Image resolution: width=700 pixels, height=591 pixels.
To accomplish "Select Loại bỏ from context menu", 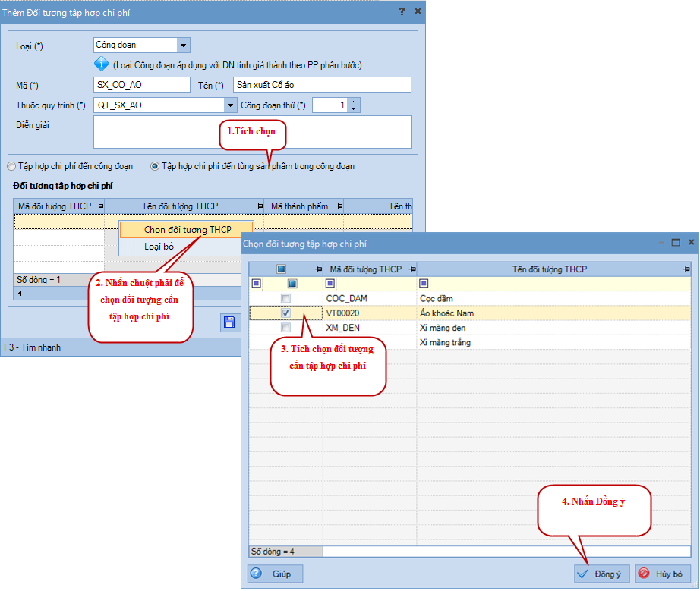I will tap(159, 247).
